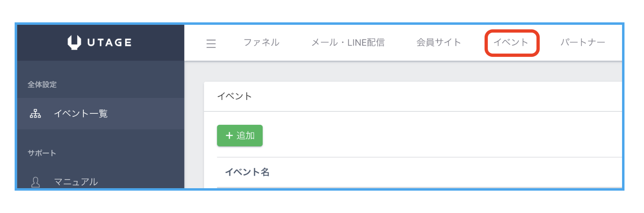This screenshot has height=213, width=644.
Task: Select the highlighted イベント tab
Action: click(x=511, y=43)
